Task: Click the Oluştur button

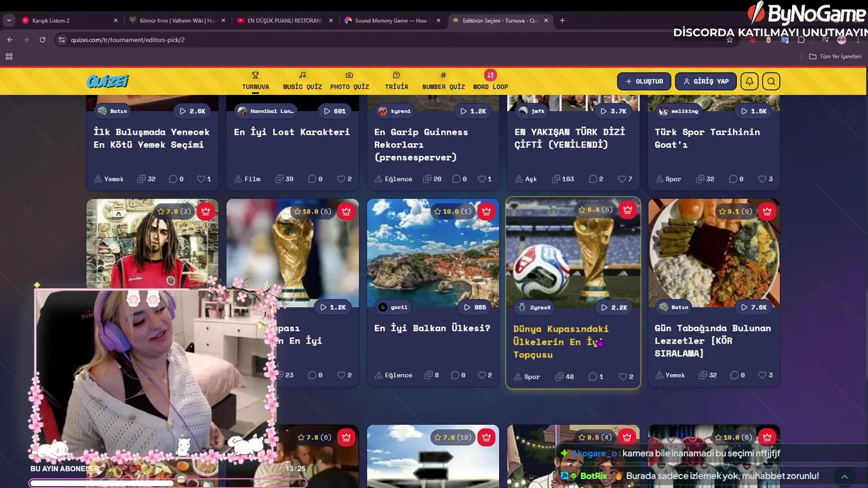Action: [644, 81]
